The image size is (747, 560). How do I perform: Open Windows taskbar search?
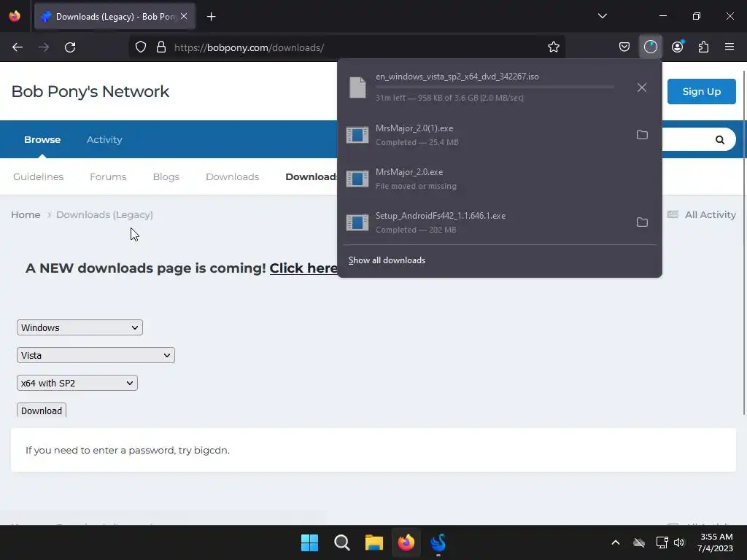[342, 542]
